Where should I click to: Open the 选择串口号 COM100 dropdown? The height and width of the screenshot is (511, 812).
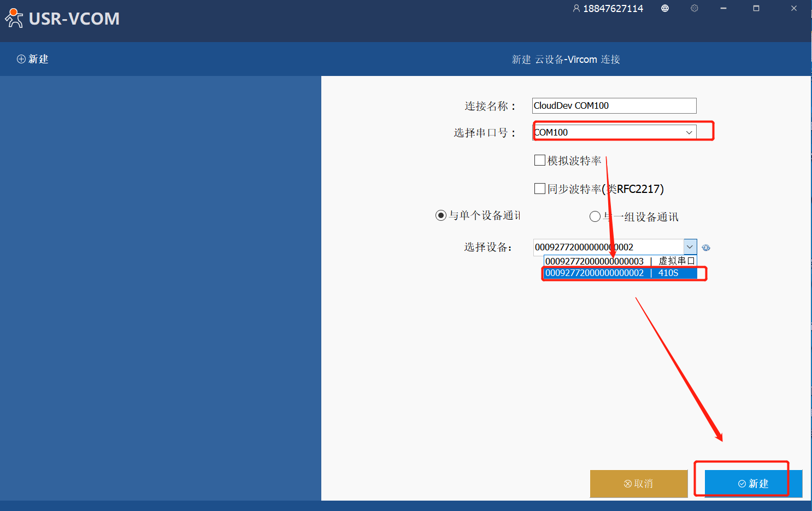[614, 132]
